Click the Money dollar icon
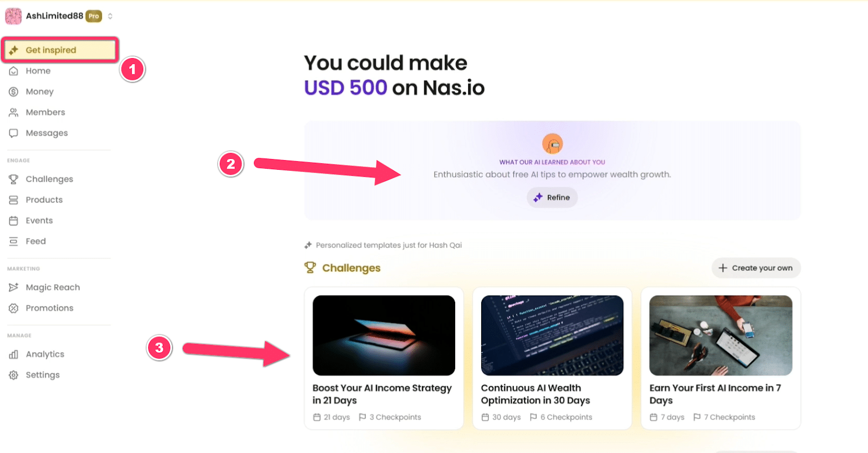 (x=14, y=92)
